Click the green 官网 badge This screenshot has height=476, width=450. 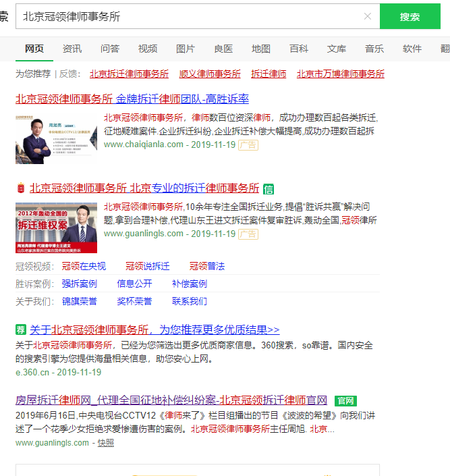tap(345, 401)
